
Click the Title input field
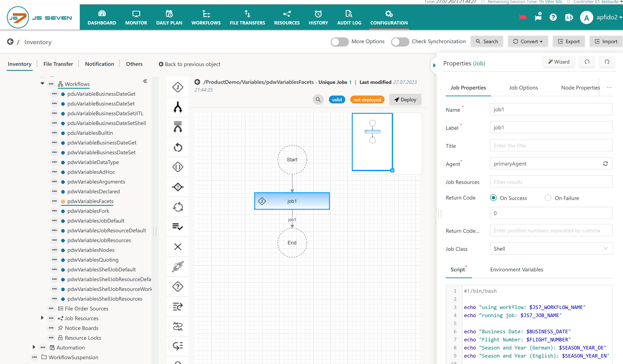point(551,145)
